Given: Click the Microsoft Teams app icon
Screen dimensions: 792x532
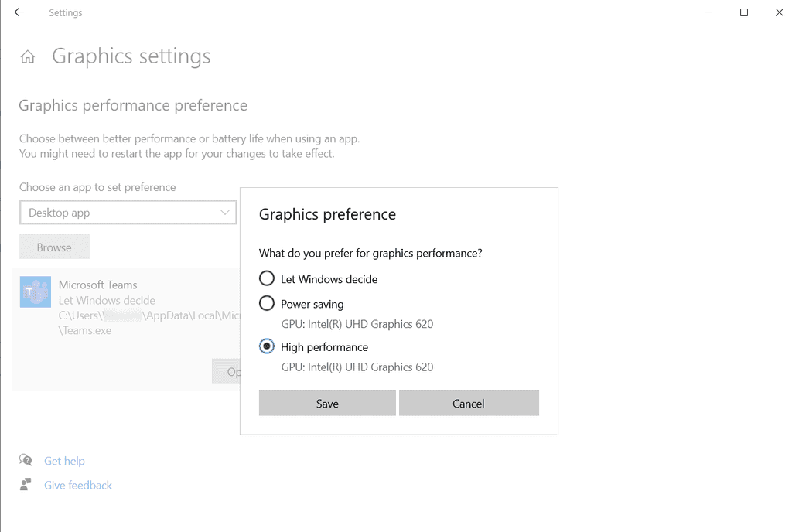Looking at the screenshot, I should 34,292.
